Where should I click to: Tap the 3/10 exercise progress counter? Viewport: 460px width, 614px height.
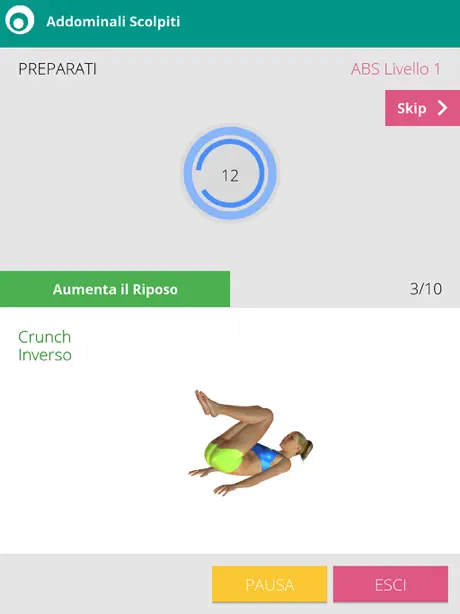(426, 289)
